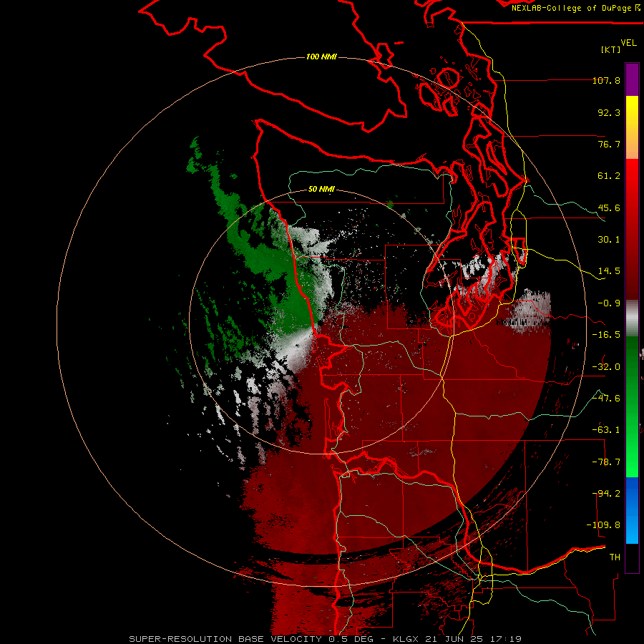Click the NEXLAB-College of DuPage watermark text
Screen dimensions: 644x644
(x=575, y=8)
